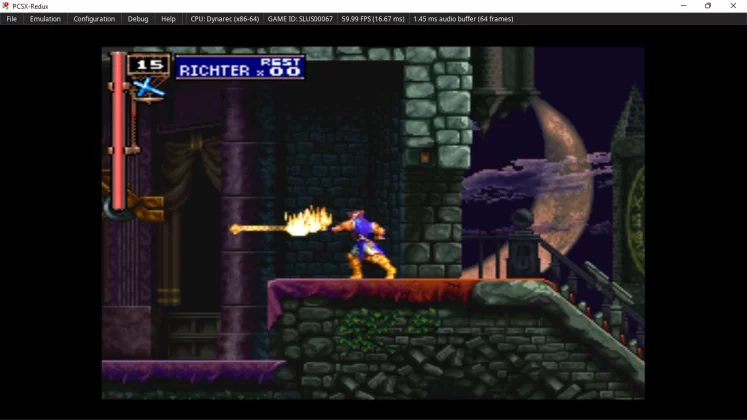Open the File menu
Image resolution: width=747 pixels, height=420 pixels.
11,19
